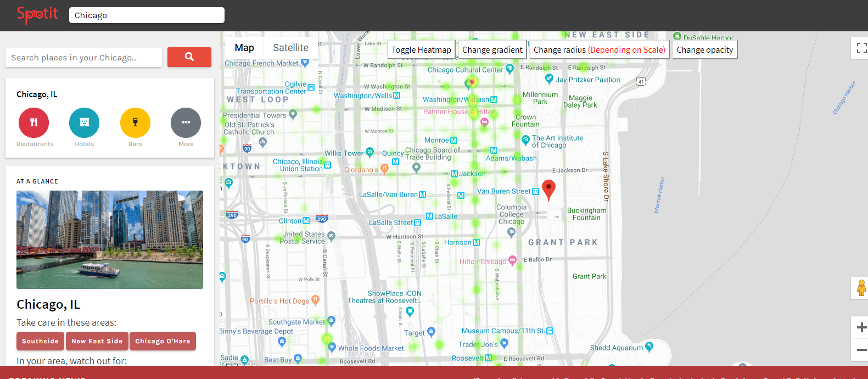Open the Chicago skyline photo
Image resolution: width=868 pixels, height=379 pixels.
point(110,239)
